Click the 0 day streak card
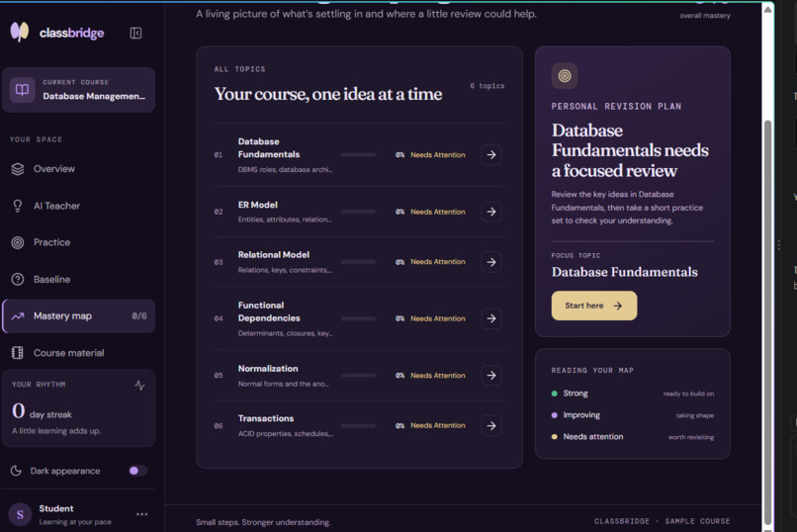The height and width of the screenshot is (532, 797). coord(79,408)
